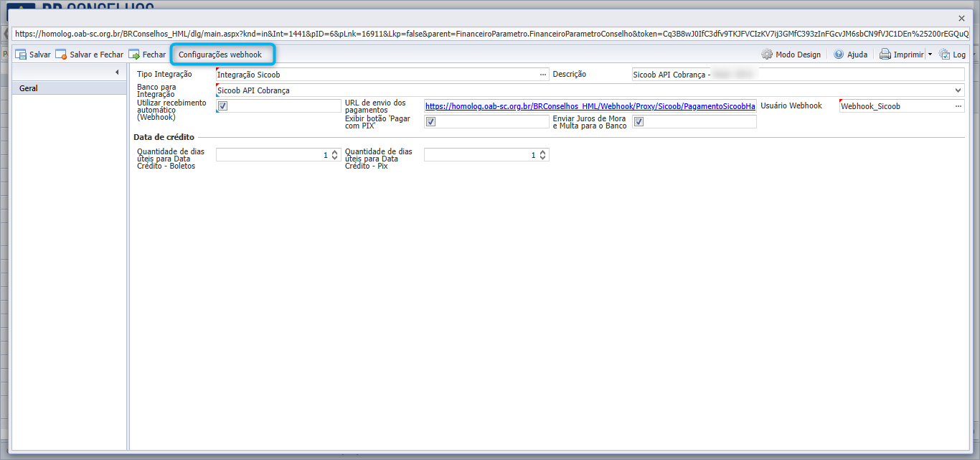Open Modo Design gear icon
Image resolution: width=980 pixels, height=460 pixels.
767,55
